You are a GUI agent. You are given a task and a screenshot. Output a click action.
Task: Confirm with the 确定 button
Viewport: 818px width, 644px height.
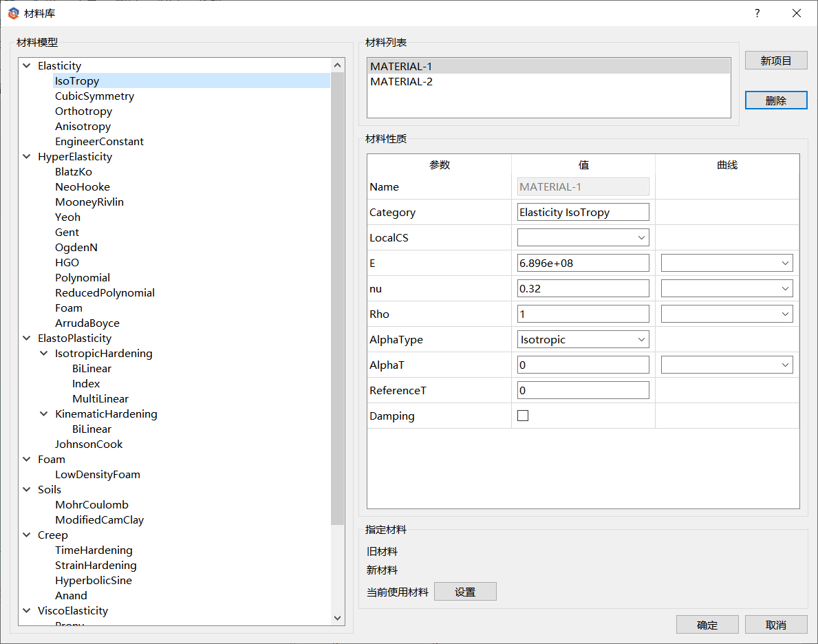[707, 625]
